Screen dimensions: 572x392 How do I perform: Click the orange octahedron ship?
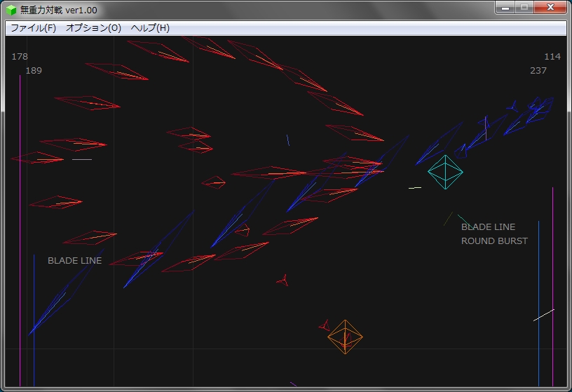(x=345, y=337)
